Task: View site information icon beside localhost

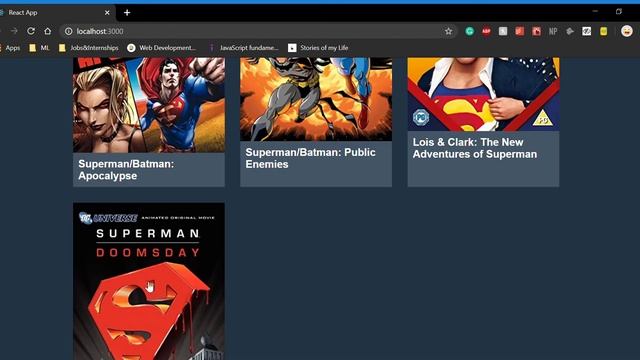Action: point(69,31)
